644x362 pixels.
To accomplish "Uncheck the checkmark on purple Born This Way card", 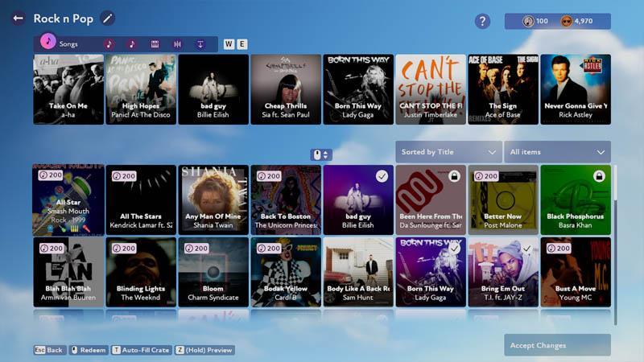I will click(454, 249).
